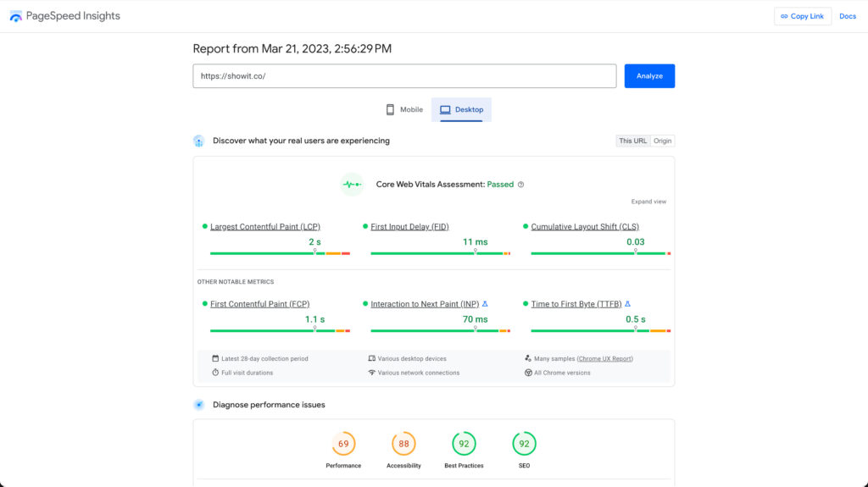Click the help icon beside Passed
Screen dimensions: 868x487
click(x=520, y=185)
